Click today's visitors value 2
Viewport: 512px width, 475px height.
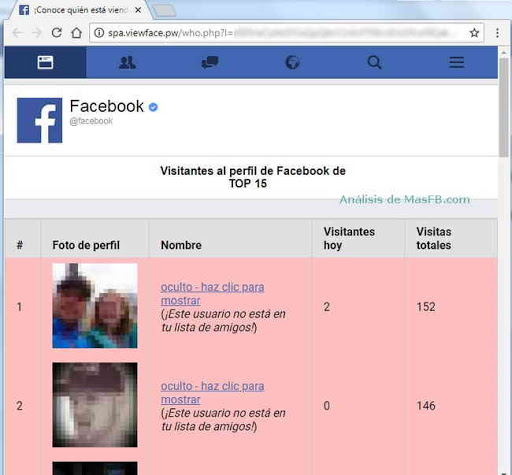[326, 307]
